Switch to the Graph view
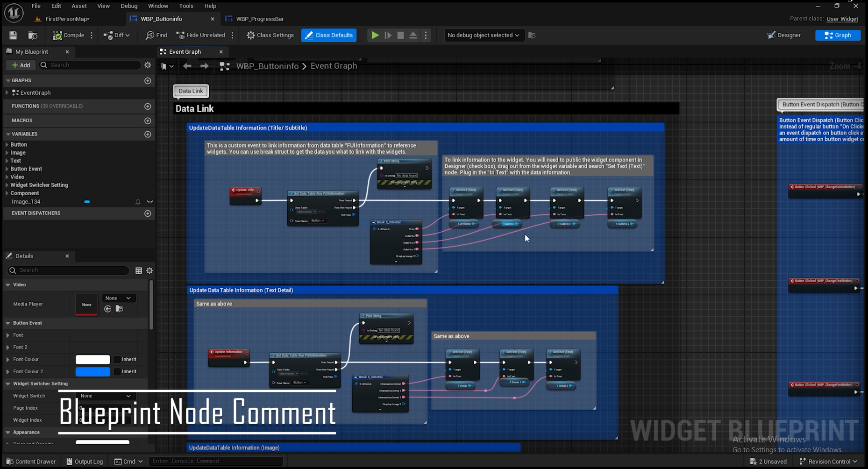Screen dimensions: 868x469 point(838,36)
